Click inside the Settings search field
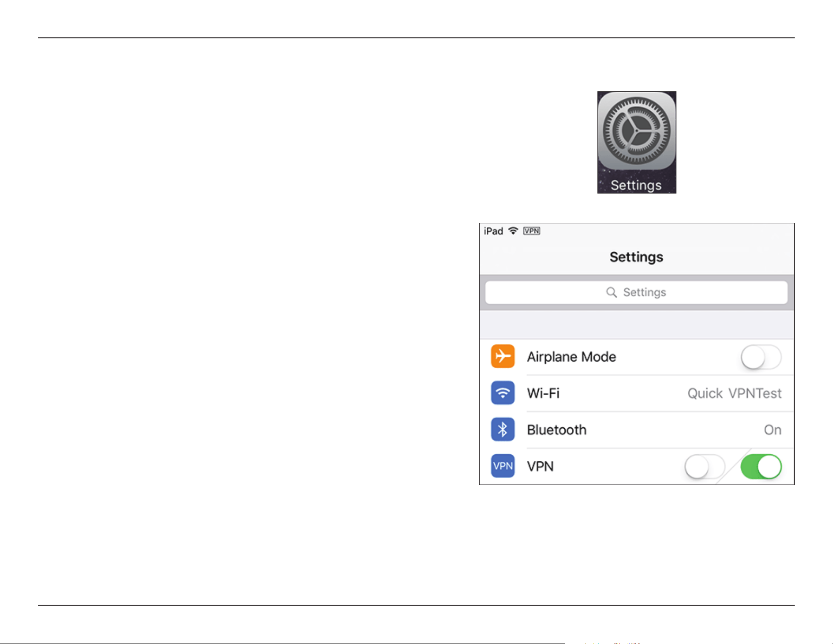 (x=637, y=292)
